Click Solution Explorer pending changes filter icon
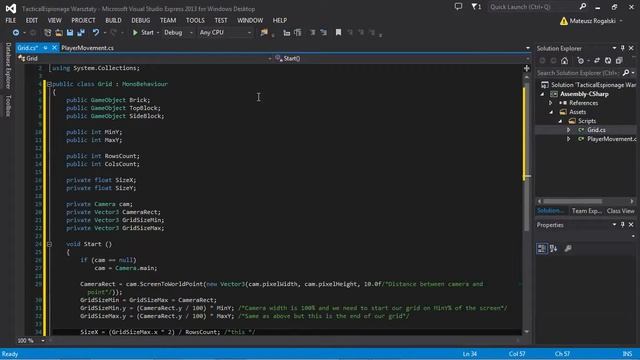The image size is (640, 360). [581, 61]
